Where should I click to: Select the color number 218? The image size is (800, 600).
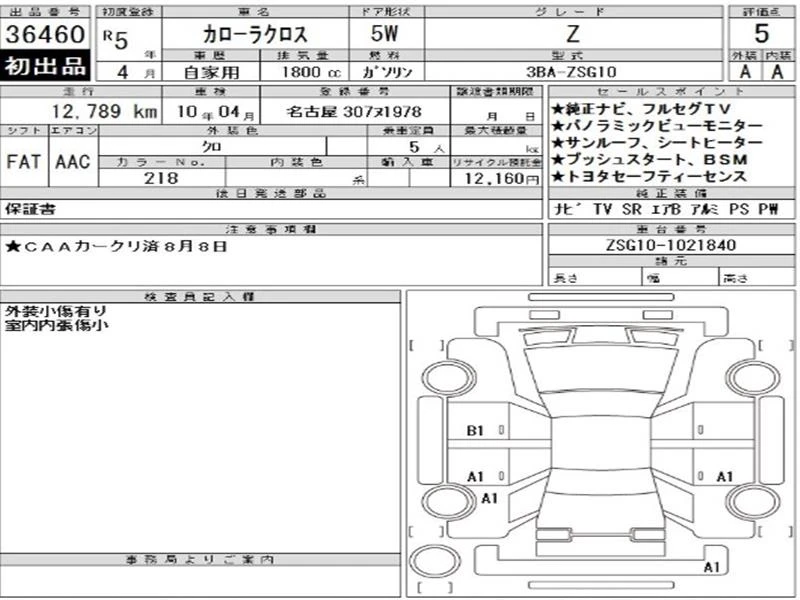coord(161,178)
